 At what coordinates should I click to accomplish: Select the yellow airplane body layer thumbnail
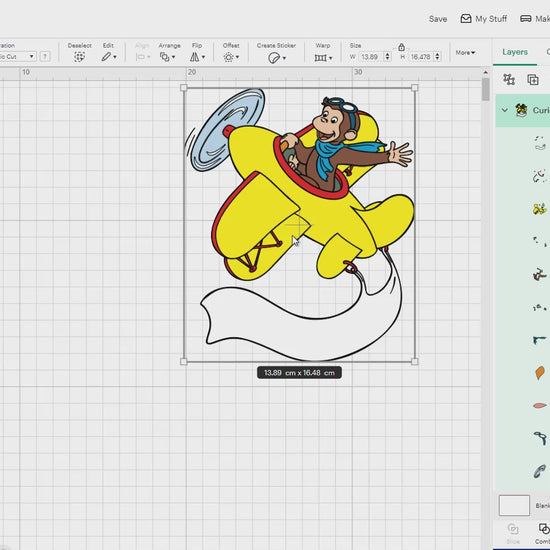[540, 209]
